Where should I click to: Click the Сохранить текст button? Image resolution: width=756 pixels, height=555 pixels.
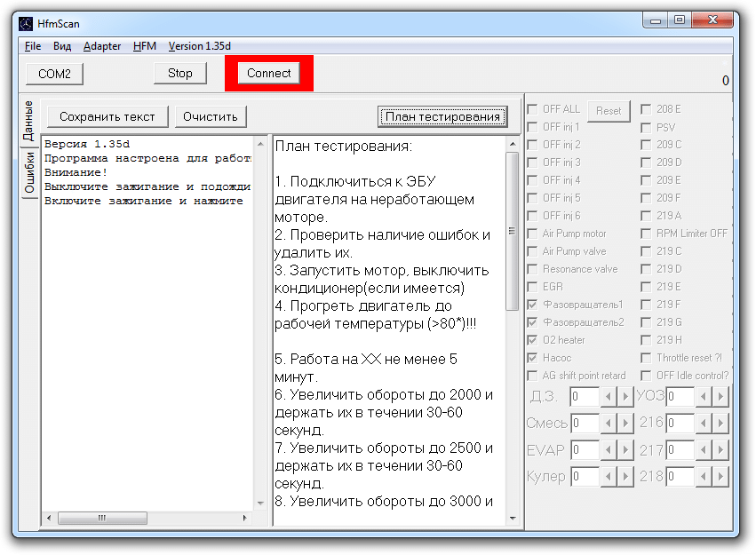coord(107,116)
